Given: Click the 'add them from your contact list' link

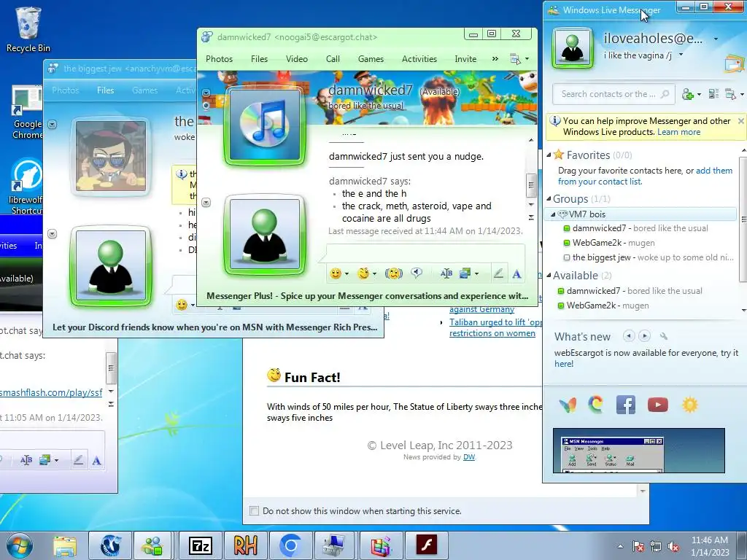Looking at the screenshot, I should coord(646,176).
